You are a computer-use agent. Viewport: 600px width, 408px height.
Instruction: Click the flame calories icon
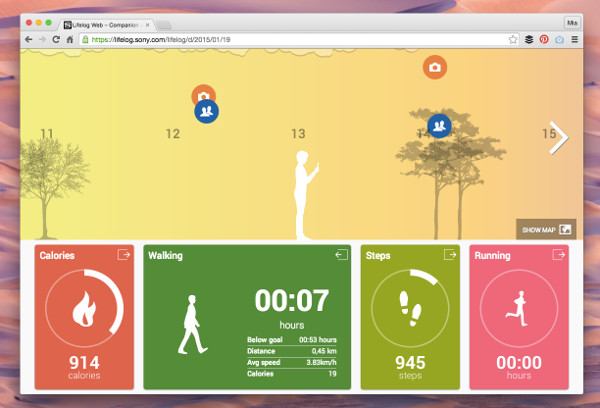click(x=84, y=308)
